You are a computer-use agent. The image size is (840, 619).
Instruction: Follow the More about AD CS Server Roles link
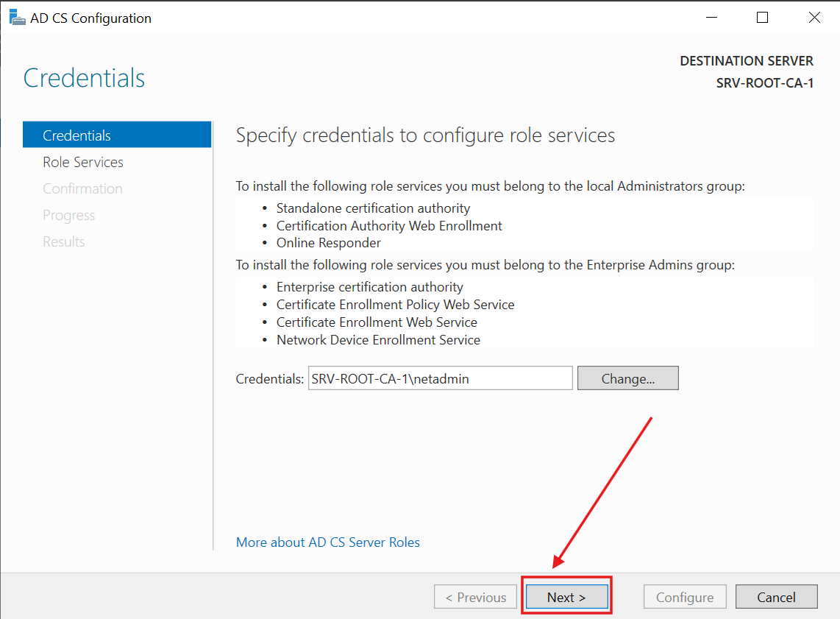tap(327, 542)
